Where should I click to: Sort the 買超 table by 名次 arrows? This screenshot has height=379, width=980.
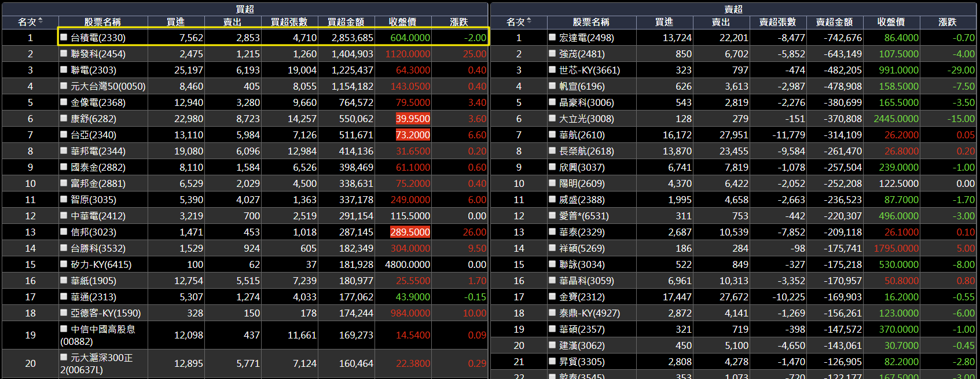click(x=41, y=21)
